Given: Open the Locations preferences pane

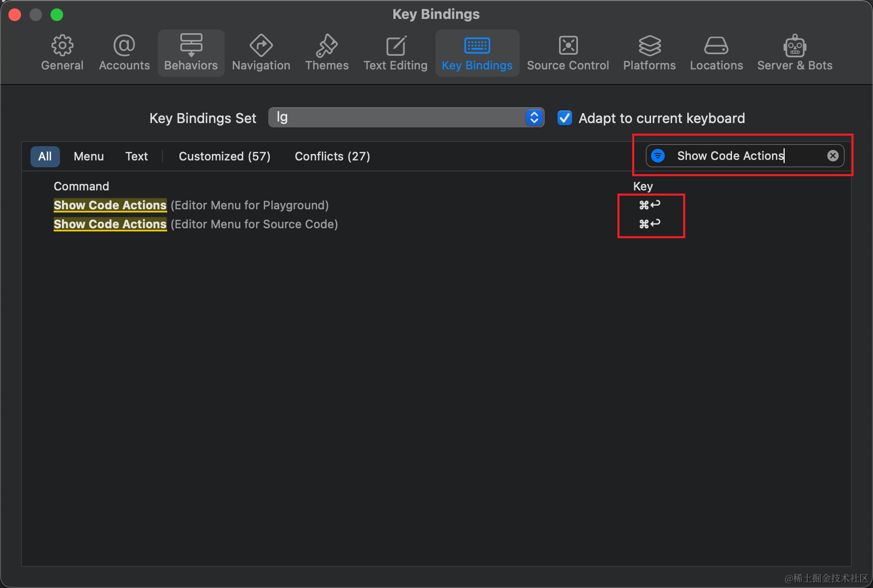Looking at the screenshot, I should 716,53.
